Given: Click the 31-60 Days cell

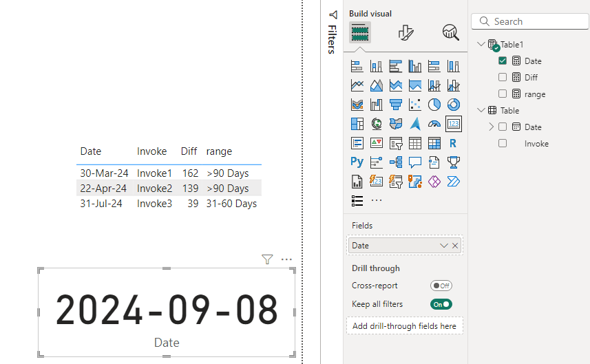Looking at the screenshot, I should click(231, 204).
